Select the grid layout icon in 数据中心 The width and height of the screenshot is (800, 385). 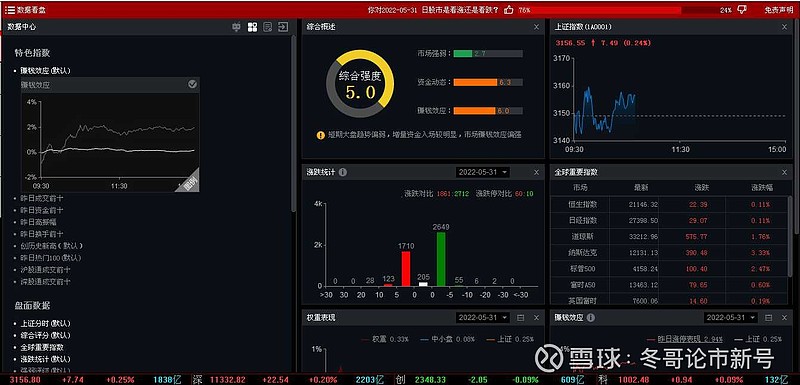click(x=252, y=27)
